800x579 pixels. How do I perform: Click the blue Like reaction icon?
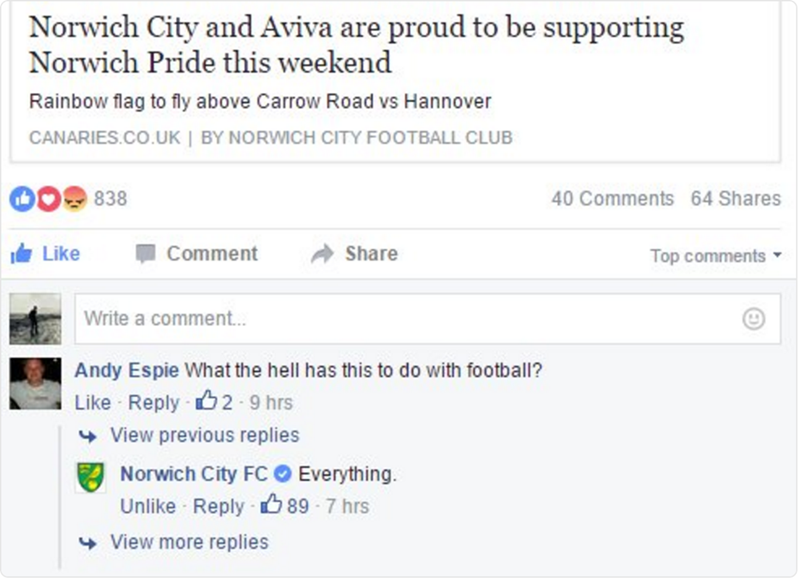pos(21,199)
